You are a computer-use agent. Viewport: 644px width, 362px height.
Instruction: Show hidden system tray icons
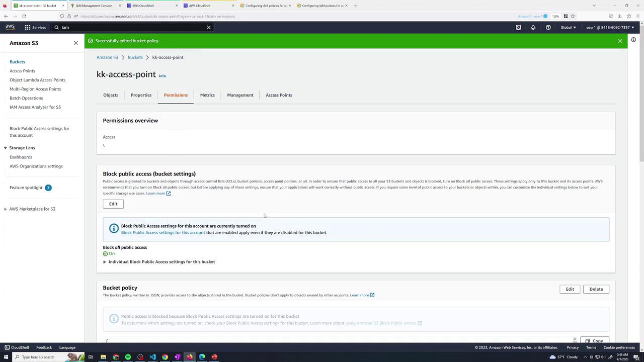tap(585, 357)
